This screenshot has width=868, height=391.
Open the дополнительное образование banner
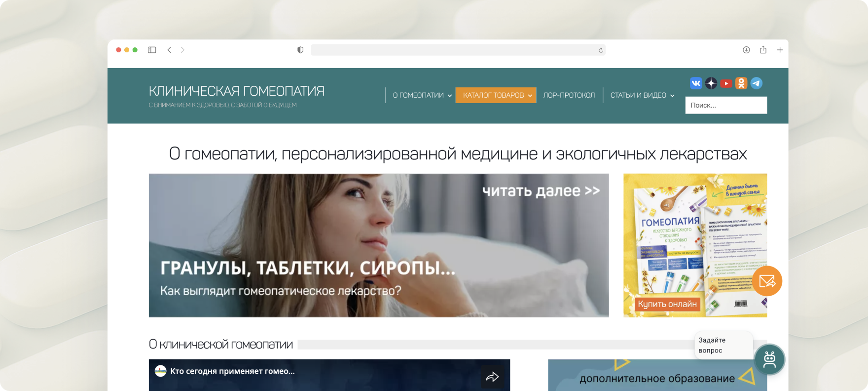[x=657, y=378]
